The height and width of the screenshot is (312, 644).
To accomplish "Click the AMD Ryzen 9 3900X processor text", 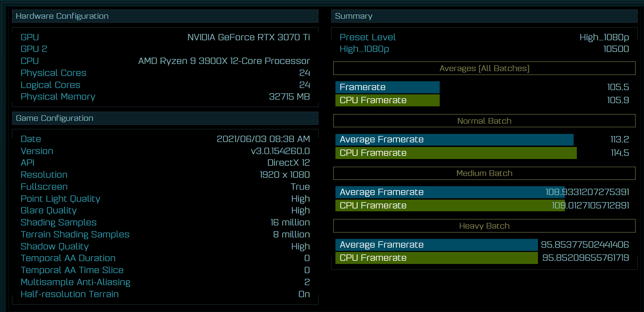I will pyautogui.click(x=224, y=61).
